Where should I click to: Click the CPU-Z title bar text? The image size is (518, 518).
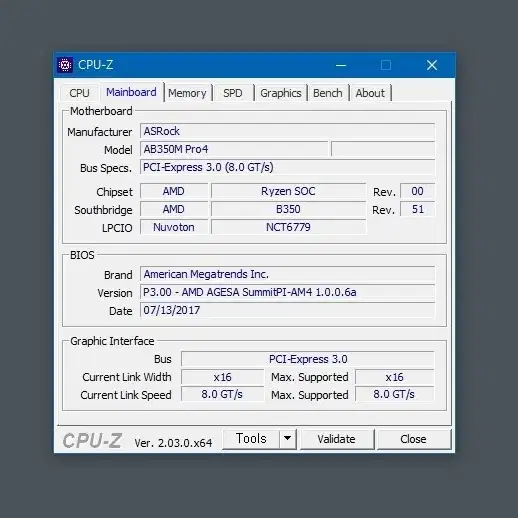tap(96, 65)
